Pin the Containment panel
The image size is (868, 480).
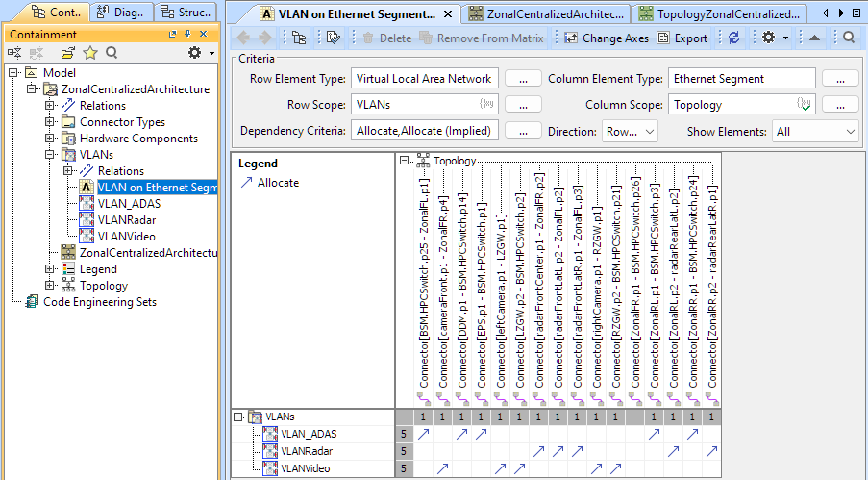186,34
